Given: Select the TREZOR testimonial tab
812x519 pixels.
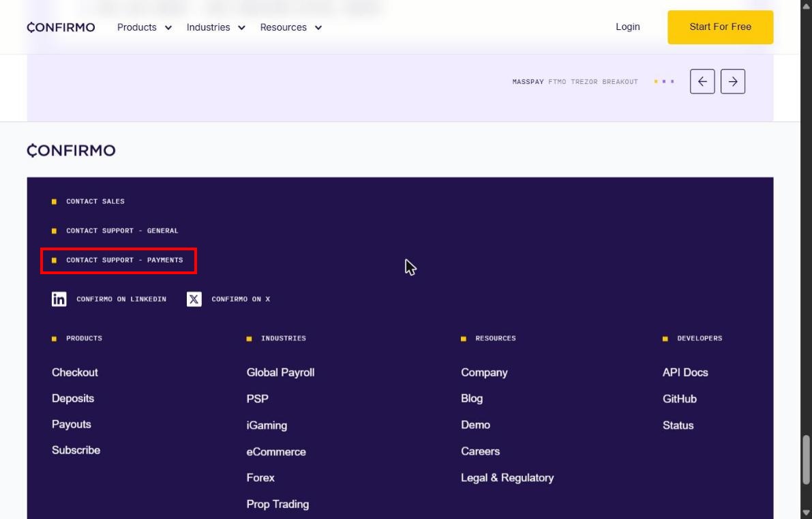Looking at the screenshot, I should pos(584,82).
